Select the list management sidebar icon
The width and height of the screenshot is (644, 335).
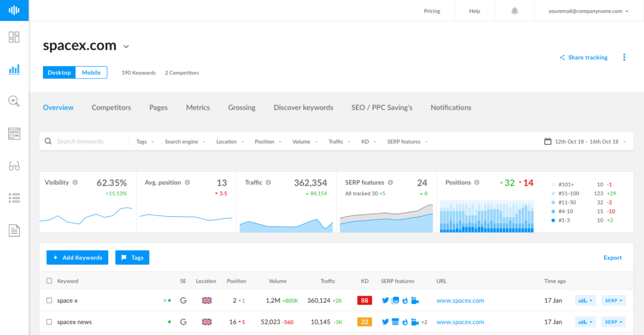click(14, 198)
